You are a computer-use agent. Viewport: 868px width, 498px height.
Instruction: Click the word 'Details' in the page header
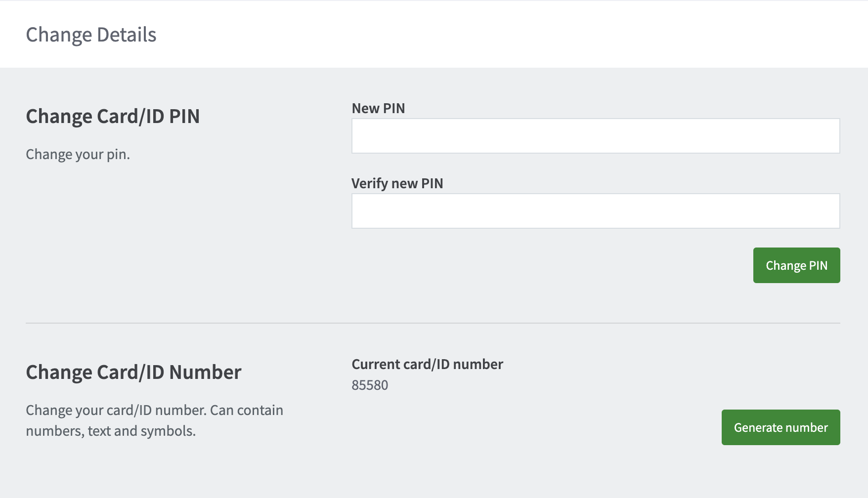(127, 35)
